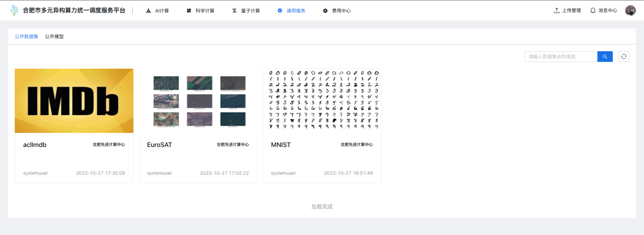Click the aclImdb dataset title
The image size is (644, 235).
pyautogui.click(x=35, y=145)
